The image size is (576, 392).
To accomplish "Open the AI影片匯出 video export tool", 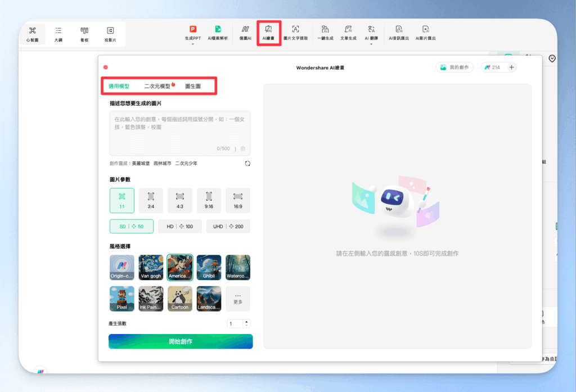I will tap(425, 33).
